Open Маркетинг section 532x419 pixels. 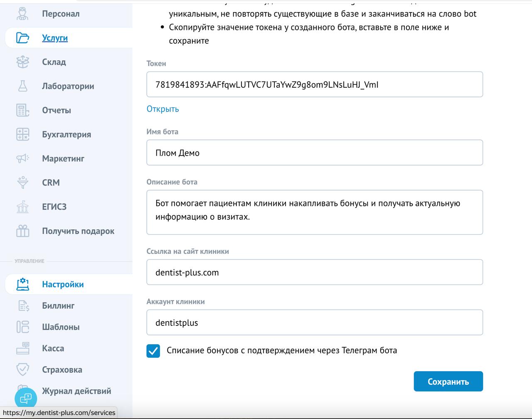click(x=63, y=159)
